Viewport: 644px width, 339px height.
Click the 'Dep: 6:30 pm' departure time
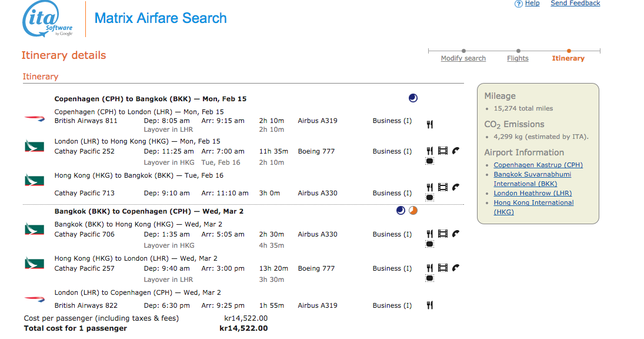[x=167, y=305]
